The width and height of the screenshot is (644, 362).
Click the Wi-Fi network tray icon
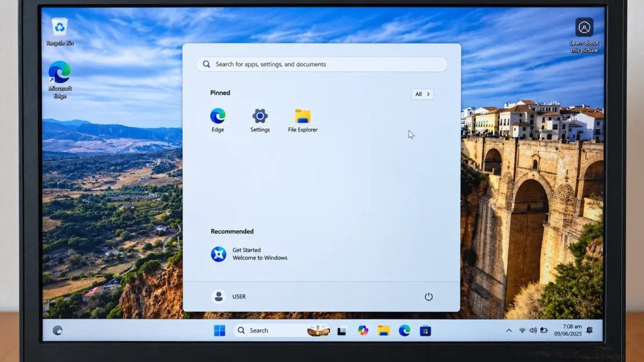[522, 331]
